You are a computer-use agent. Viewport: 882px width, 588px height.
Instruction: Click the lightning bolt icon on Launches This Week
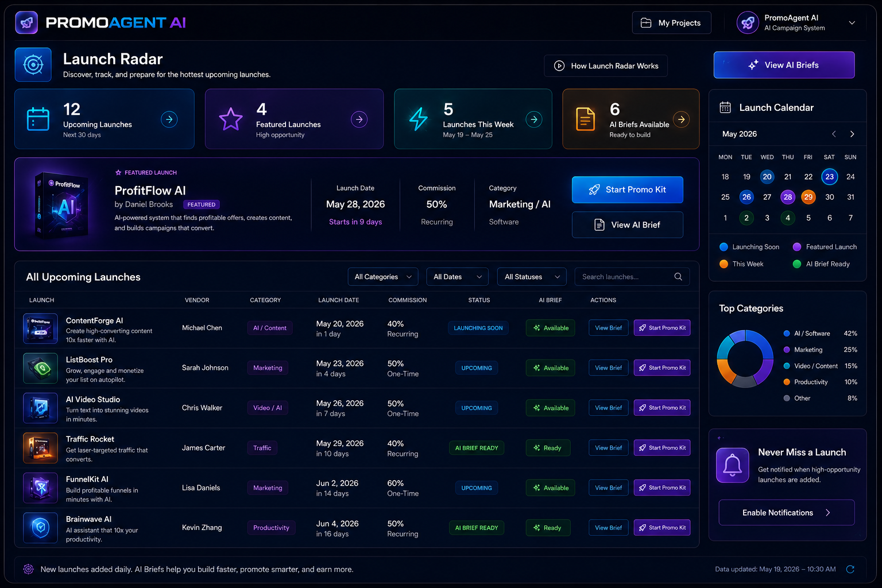click(x=419, y=119)
